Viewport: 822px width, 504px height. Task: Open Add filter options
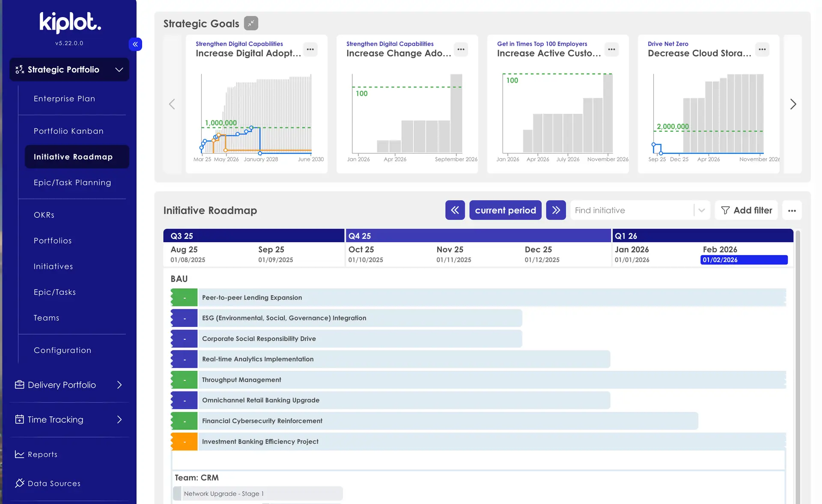click(x=746, y=210)
